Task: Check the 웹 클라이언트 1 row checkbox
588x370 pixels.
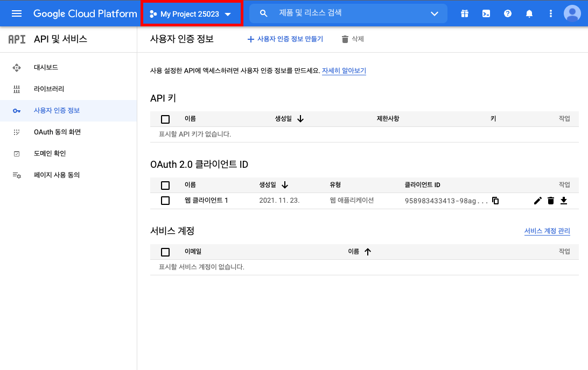Action: coord(165,201)
